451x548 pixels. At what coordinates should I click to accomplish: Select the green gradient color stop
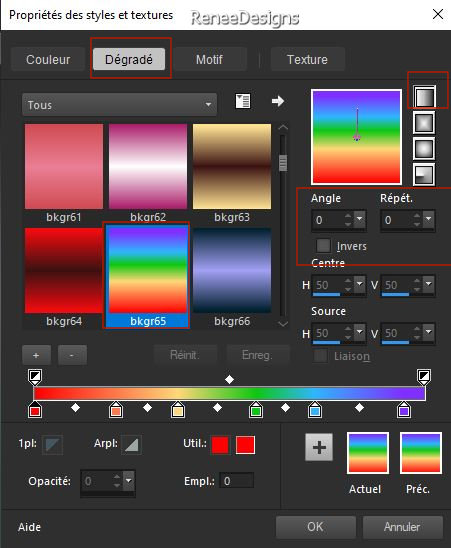[256, 410]
